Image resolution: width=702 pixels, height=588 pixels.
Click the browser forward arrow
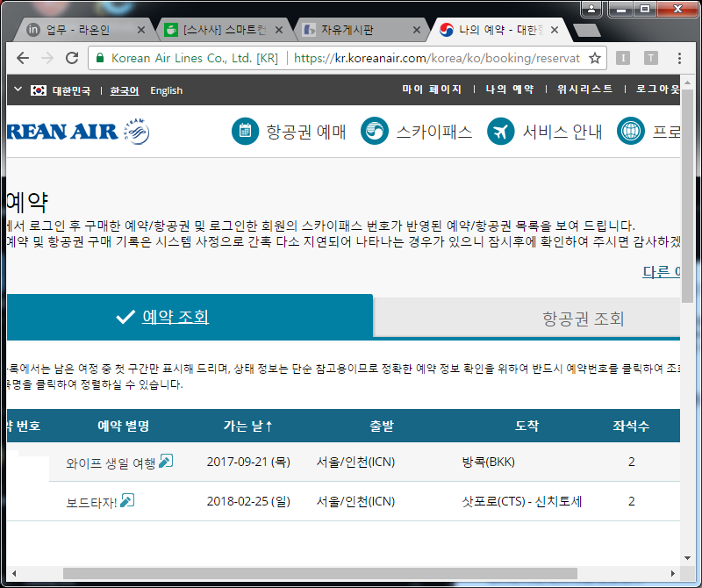pyautogui.click(x=47, y=58)
